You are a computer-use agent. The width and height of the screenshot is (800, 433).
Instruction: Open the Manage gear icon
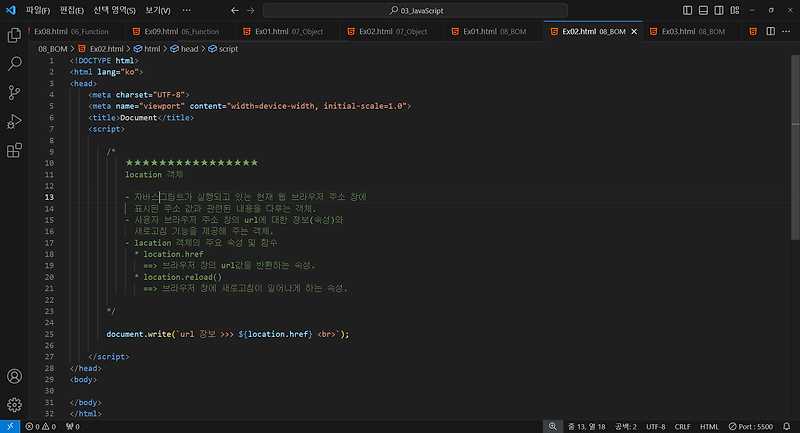point(14,405)
